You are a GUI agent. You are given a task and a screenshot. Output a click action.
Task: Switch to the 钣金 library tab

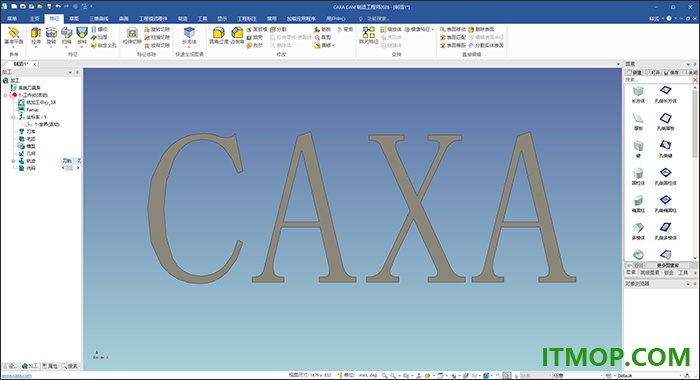coord(669,272)
